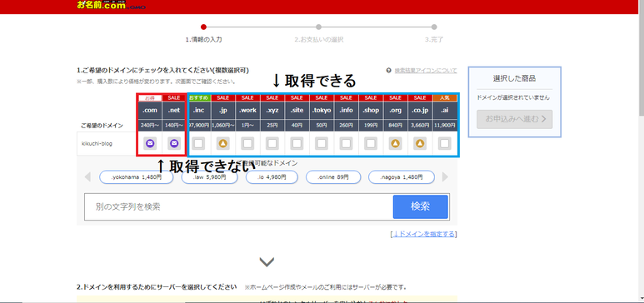Viewport: 644px width, 303px height.
Task: Click the .site column header
Action: coord(297,110)
